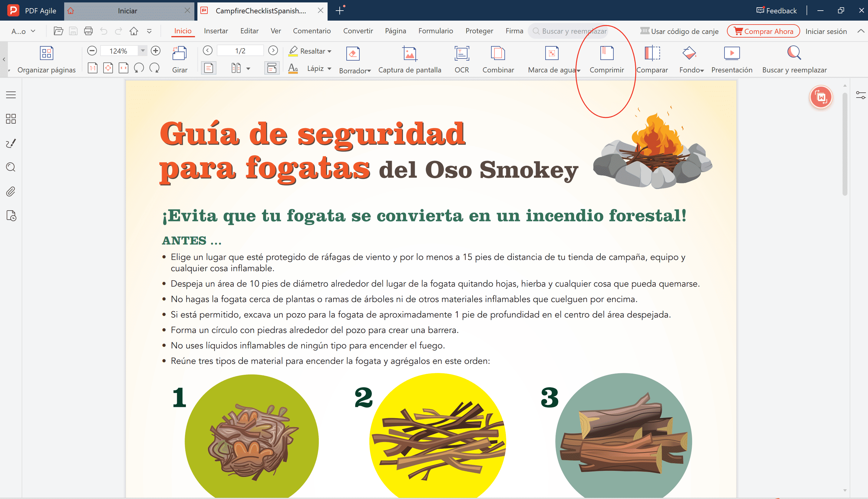Viewport: 868px width, 499px height.
Task: Go to the previous page arrow
Action: click(207, 50)
